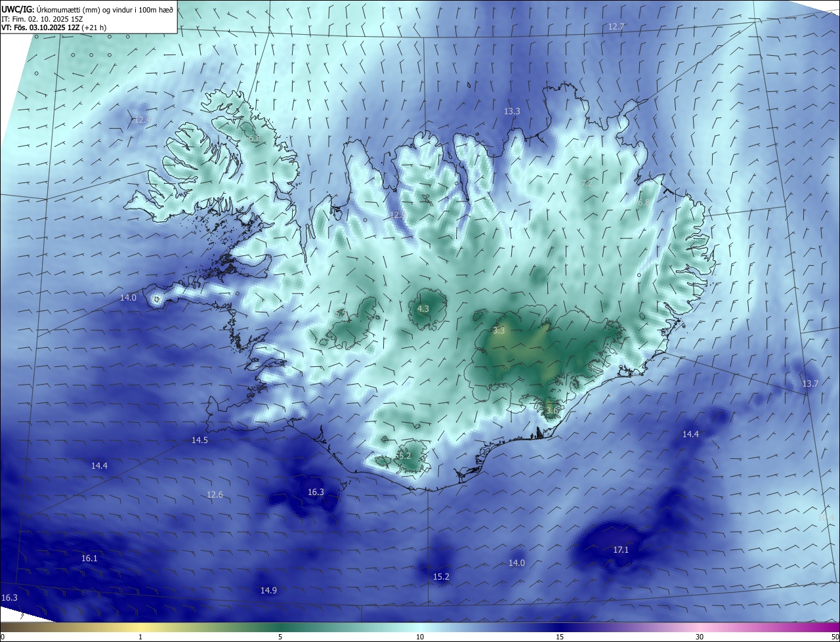The image size is (840, 642).
Task: Click the 13.3 value off the north coast
Action: point(512,112)
